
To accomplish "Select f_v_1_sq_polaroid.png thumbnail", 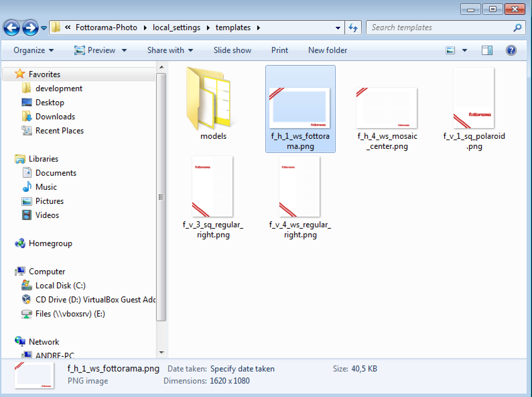I will tap(474, 98).
